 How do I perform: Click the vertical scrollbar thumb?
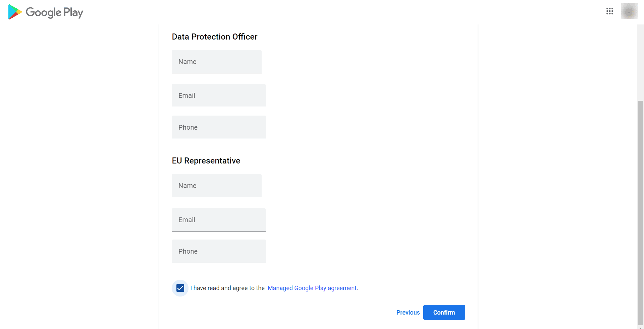640,211
